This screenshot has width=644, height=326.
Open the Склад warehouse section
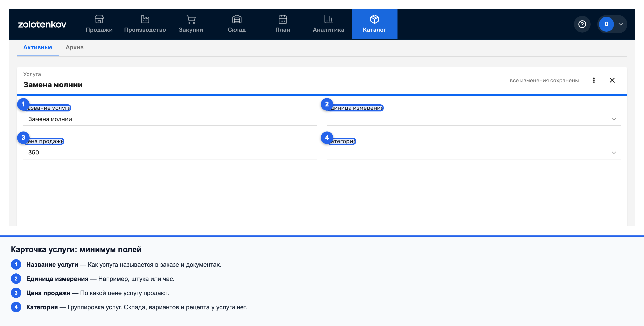pyautogui.click(x=237, y=24)
